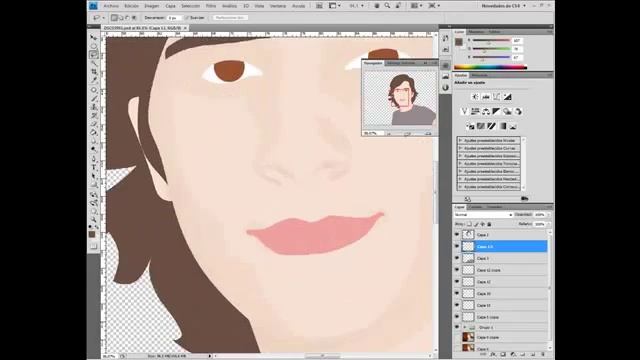Toggle lock all for layer
640x360 pixels.
(x=489, y=224)
